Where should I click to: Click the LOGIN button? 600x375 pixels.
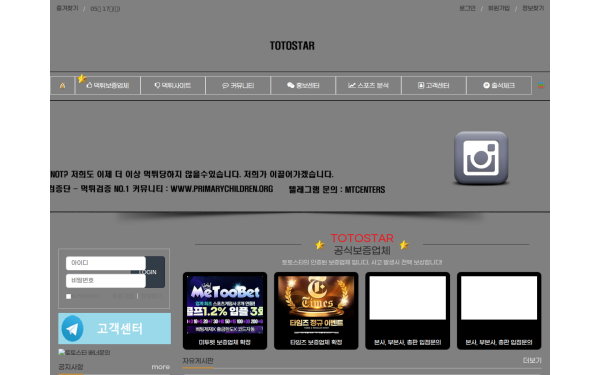click(x=155, y=272)
